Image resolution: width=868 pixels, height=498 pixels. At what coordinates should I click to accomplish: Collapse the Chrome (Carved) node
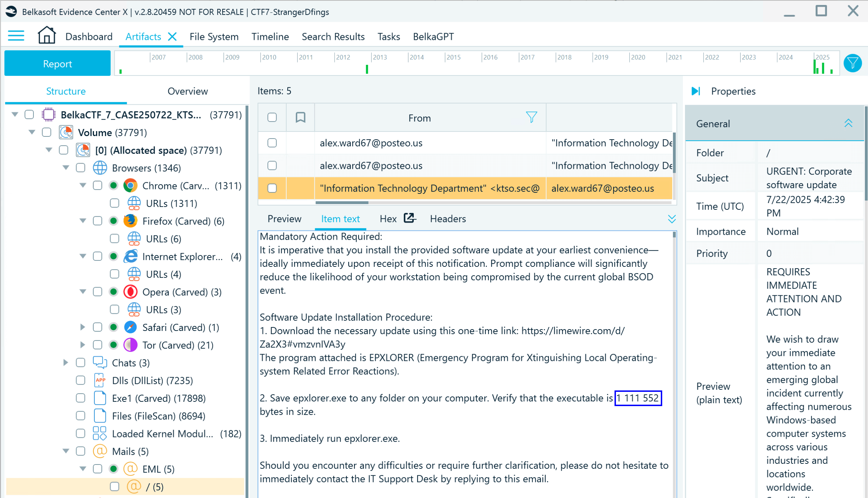point(83,186)
